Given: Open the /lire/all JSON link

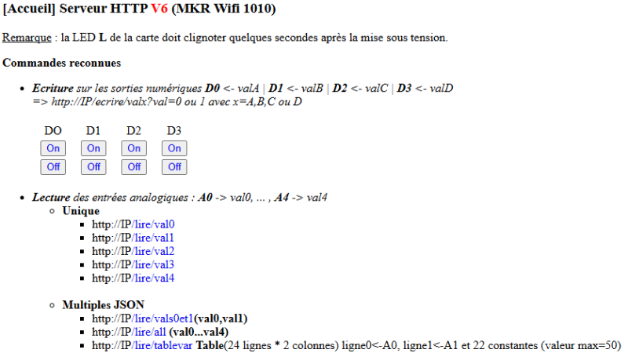Looking at the screenshot, I should tap(148, 332).
